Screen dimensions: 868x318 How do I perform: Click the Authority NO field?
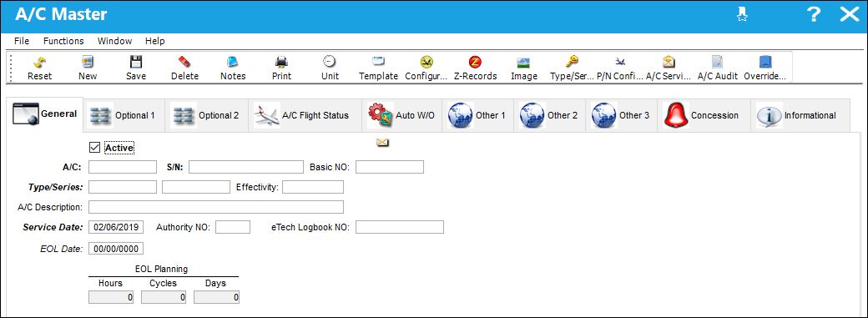point(233,226)
